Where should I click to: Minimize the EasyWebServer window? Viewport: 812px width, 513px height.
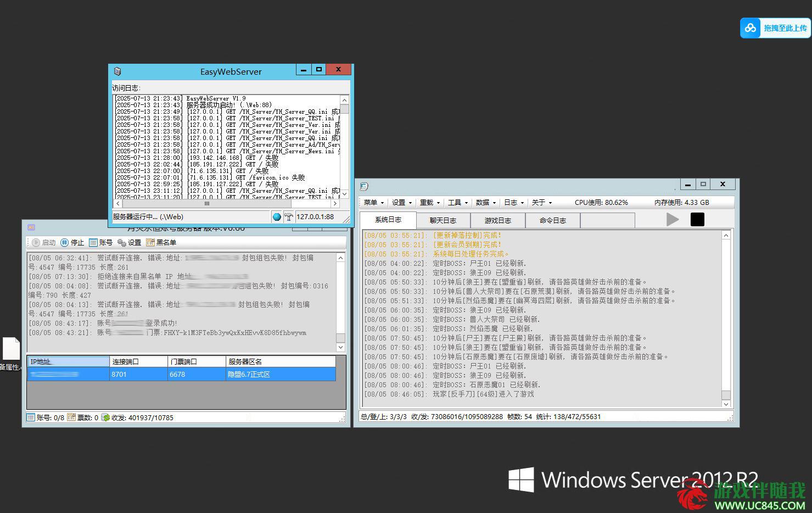coord(304,70)
